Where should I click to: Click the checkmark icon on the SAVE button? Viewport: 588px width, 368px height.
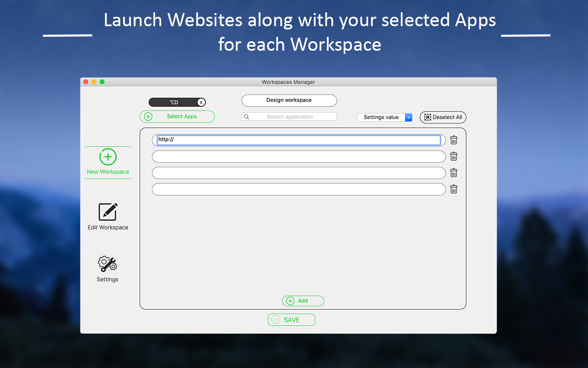pyautogui.click(x=275, y=319)
